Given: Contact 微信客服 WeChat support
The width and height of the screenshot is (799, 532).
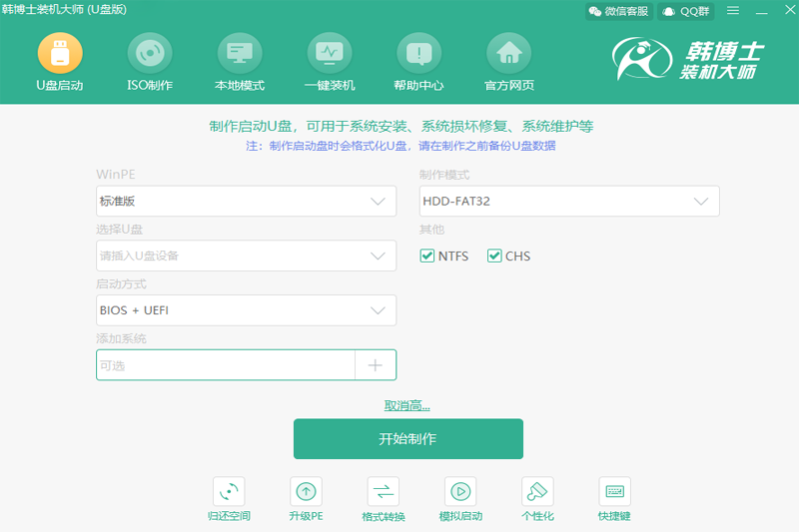Looking at the screenshot, I should click(x=618, y=11).
